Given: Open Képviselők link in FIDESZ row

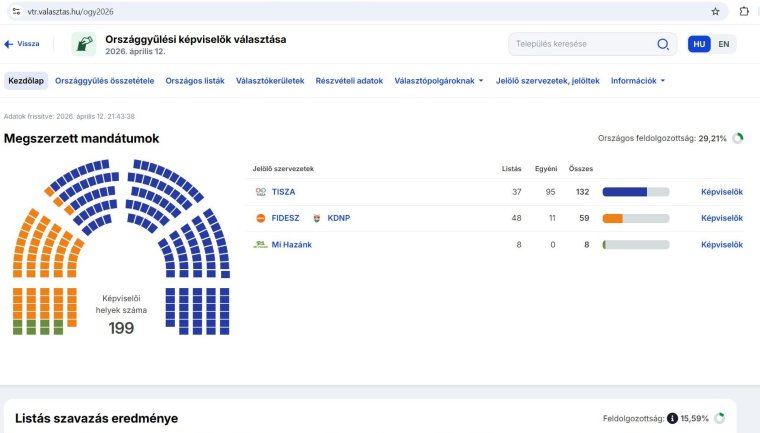Looking at the screenshot, I should [722, 218].
